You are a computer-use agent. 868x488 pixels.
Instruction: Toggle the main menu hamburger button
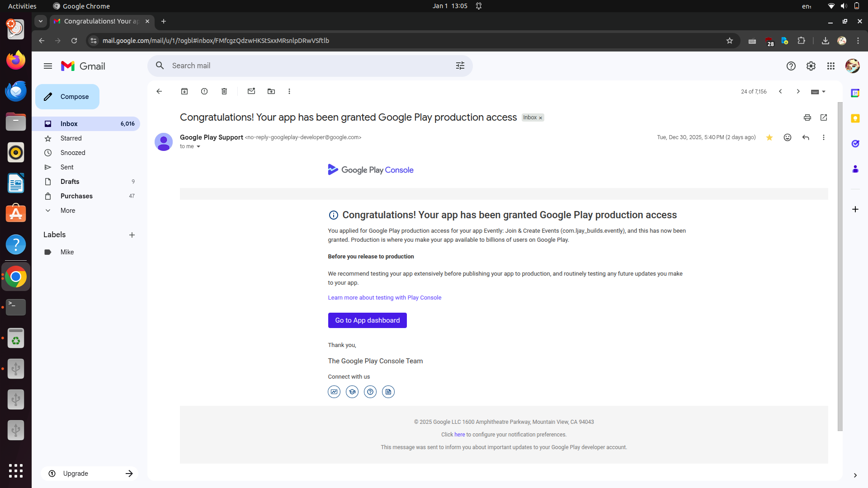click(x=48, y=66)
